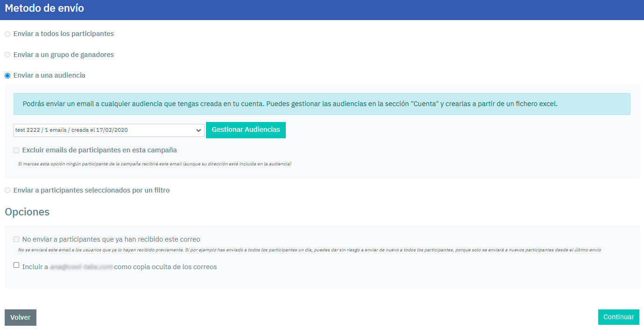Click the 'Opciones' section heading
The height and width of the screenshot is (329, 644).
pyautogui.click(x=27, y=212)
